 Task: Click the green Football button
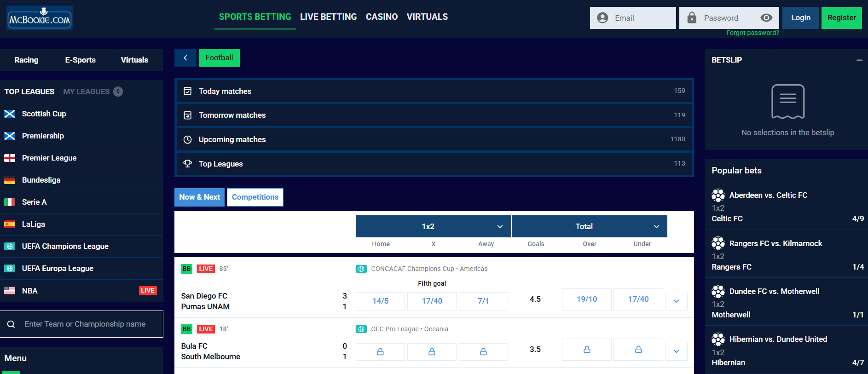point(219,58)
